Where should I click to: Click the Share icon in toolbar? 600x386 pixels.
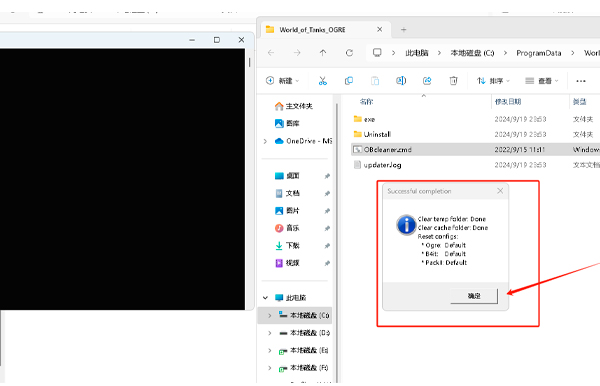[427, 81]
